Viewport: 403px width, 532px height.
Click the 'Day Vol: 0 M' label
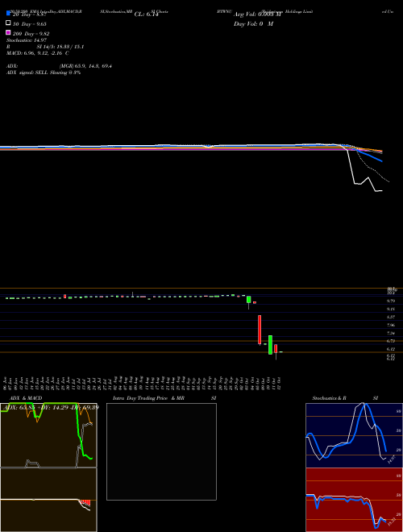pyautogui.click(x=253, y=24)
